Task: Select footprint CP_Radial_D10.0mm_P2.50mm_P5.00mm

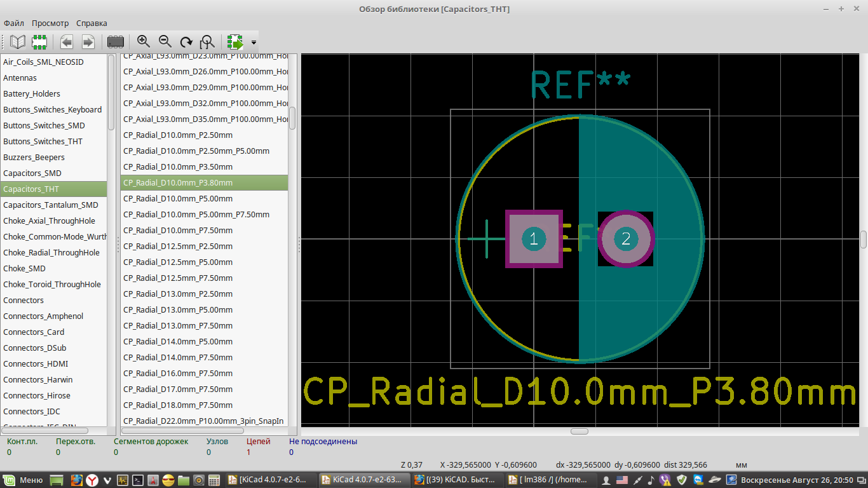Action: (x=204, y=151)
